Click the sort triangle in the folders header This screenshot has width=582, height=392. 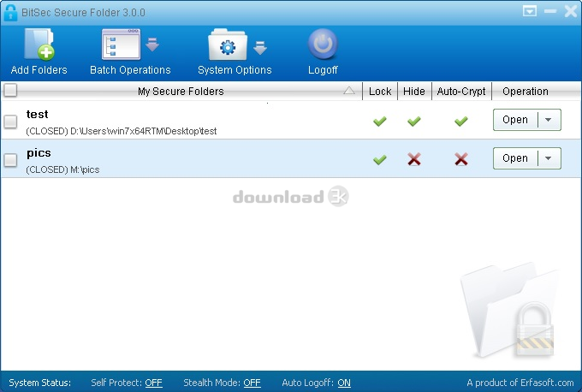pos(349,90)
